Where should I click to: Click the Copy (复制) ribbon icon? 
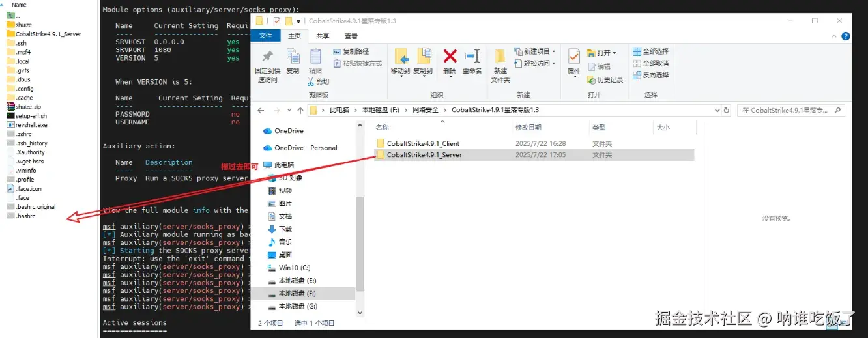pos(293,57)
